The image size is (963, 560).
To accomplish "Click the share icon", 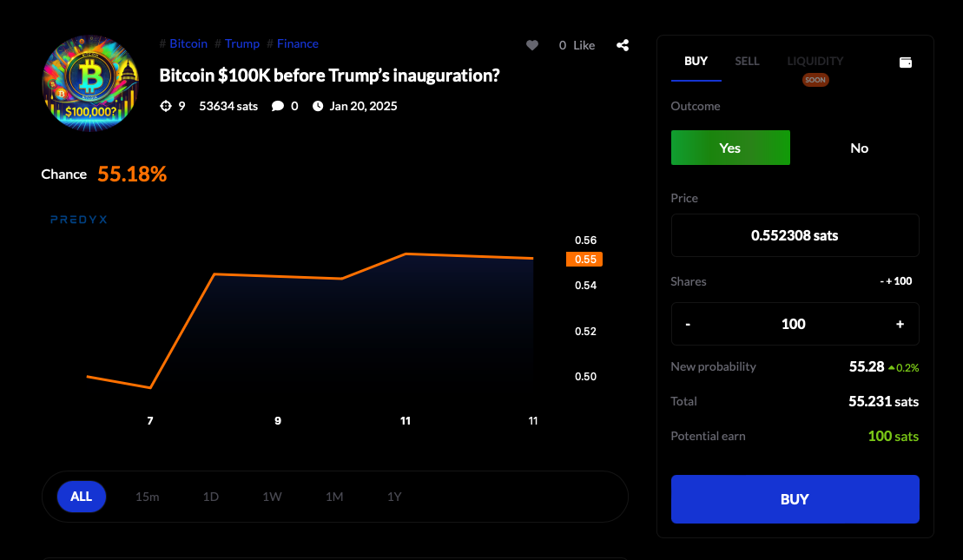I will tap(623, 45).
